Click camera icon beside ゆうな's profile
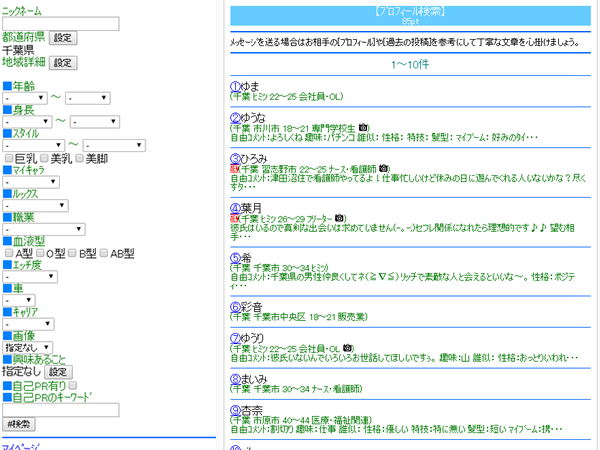Viewport: 600px width, 450px height. pos(365,128)
